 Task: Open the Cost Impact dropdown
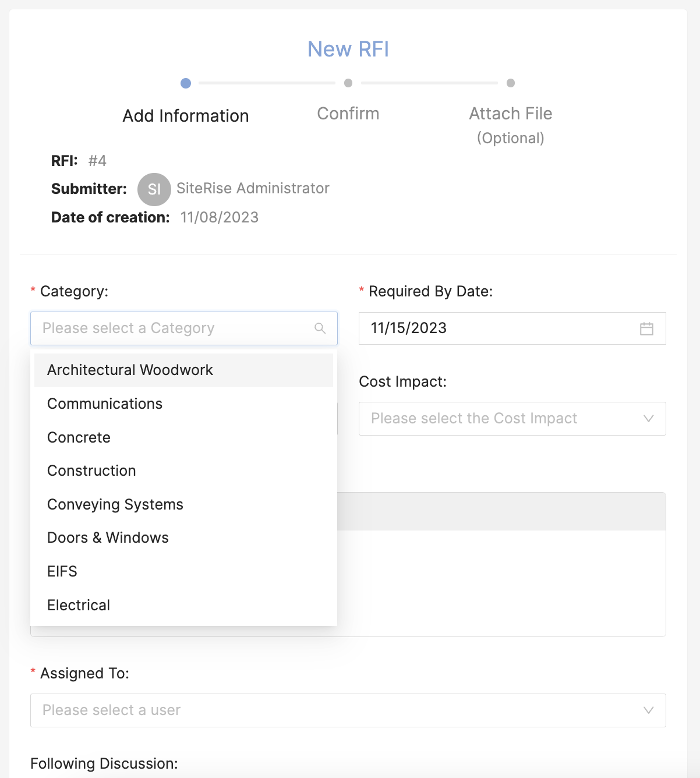(x=512, y=419)
